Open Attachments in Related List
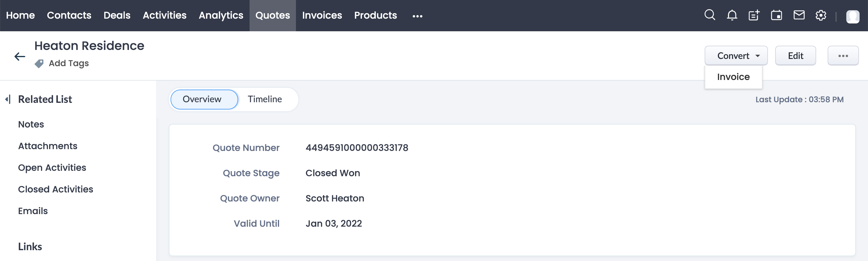The image size is (868, 261). tap(48, 146)
